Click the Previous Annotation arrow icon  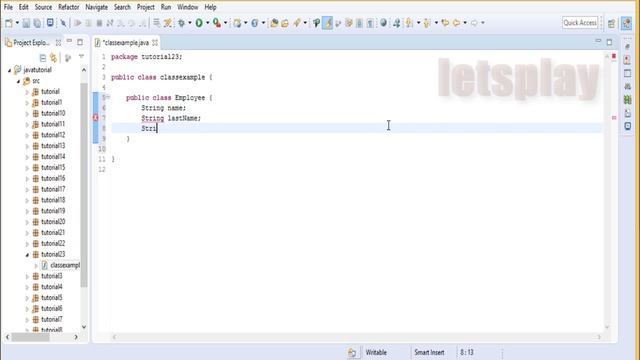[x=427, y=23]
